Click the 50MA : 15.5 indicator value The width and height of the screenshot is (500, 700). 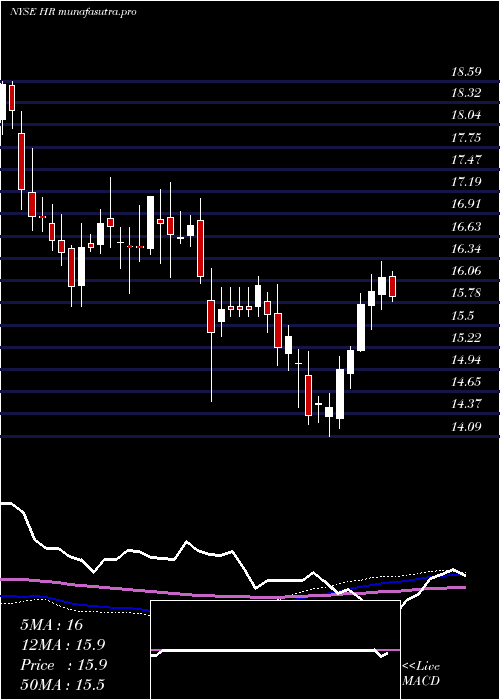click(x=62, y=684)
